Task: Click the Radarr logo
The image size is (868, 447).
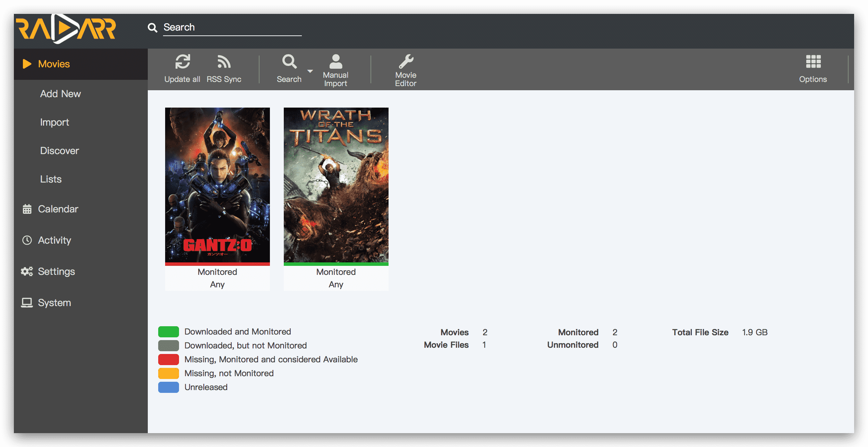Action: coord(66,29)
